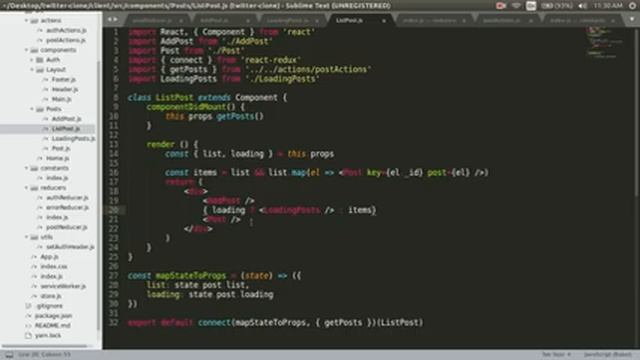Open Home.js in the sidebar

pyautogui.click(x=58, y=158)
